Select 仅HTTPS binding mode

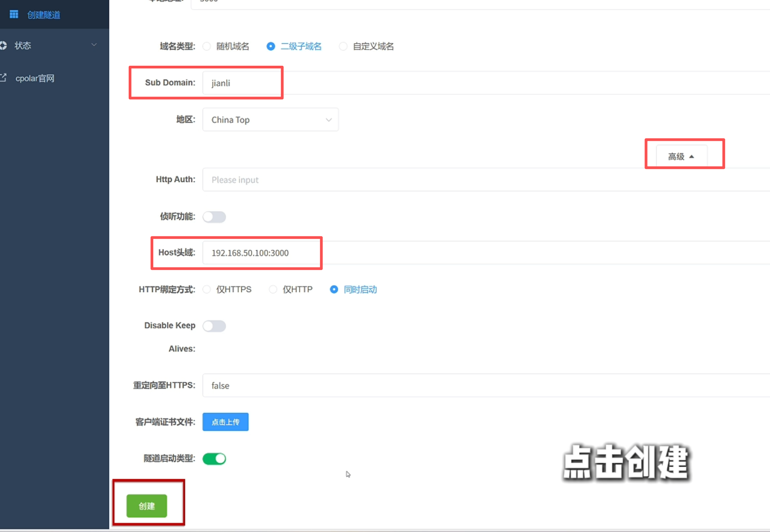point(207,289)
